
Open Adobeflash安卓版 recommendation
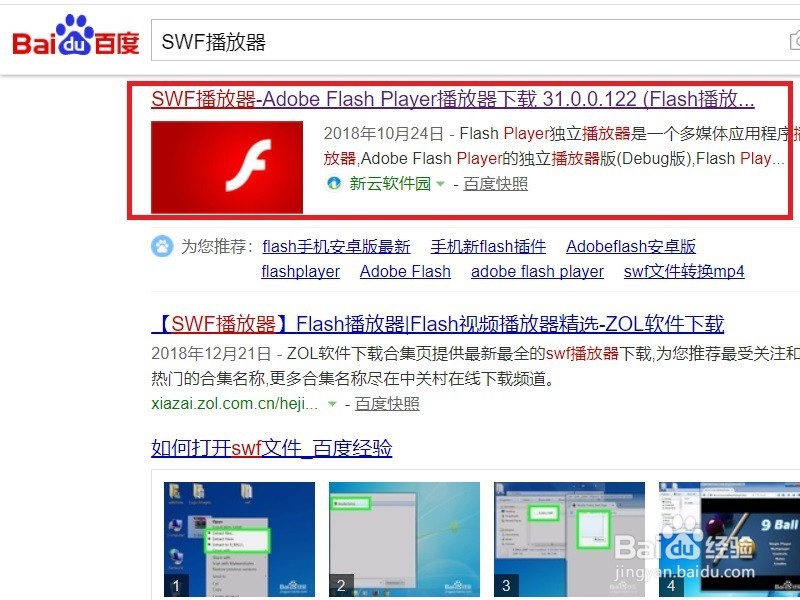(631, 246)
